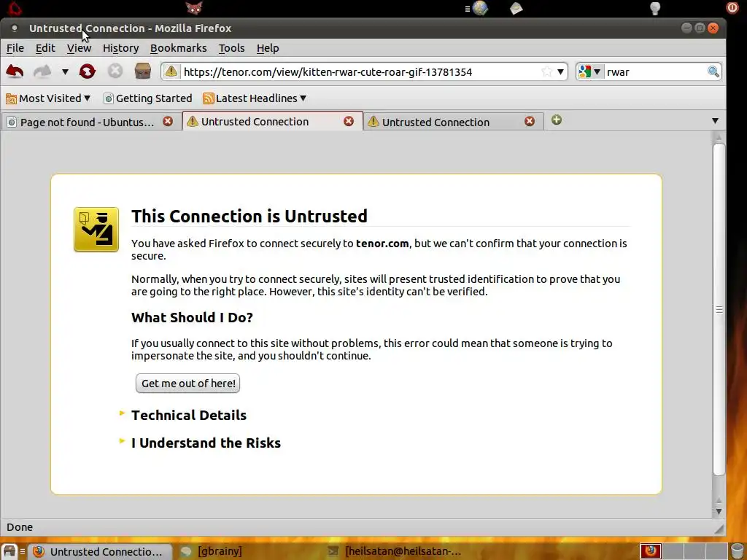
Task: Click the globe network icon in top panel
Action: [480, 8]
